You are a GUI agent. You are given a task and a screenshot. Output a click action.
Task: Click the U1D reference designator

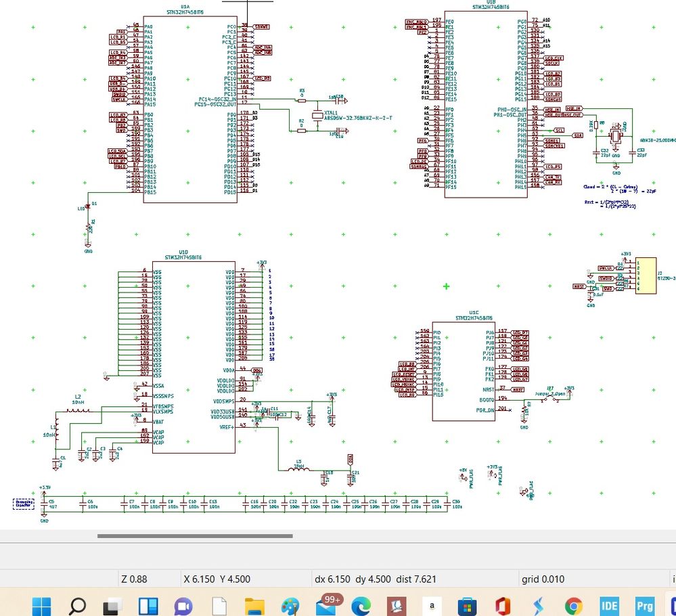click(183, 252)
